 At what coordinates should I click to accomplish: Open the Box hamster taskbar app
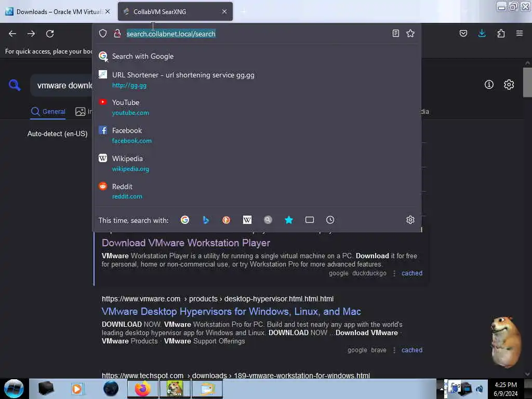tap(175, 389)
